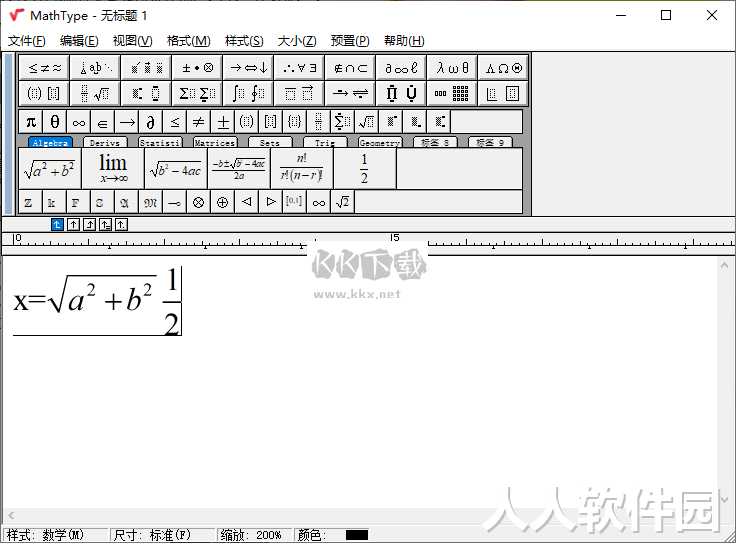This screenshot has height=543, width=736.
Task: Insert the not-equal symbol in small bar
Action: (x=199, y=122)
